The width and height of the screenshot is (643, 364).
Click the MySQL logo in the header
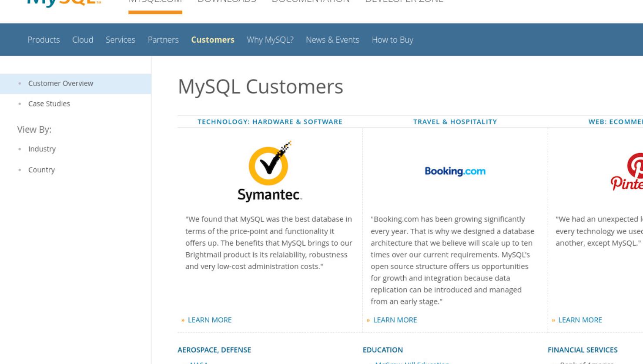point(64,3)
